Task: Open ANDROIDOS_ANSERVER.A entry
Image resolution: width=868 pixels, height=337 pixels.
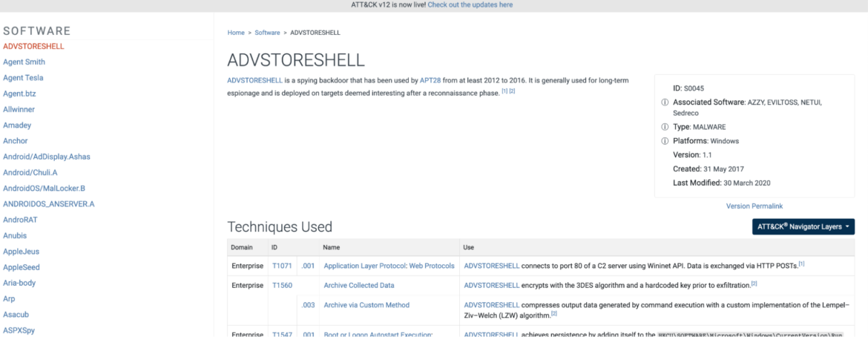Action: pos(49,204)
